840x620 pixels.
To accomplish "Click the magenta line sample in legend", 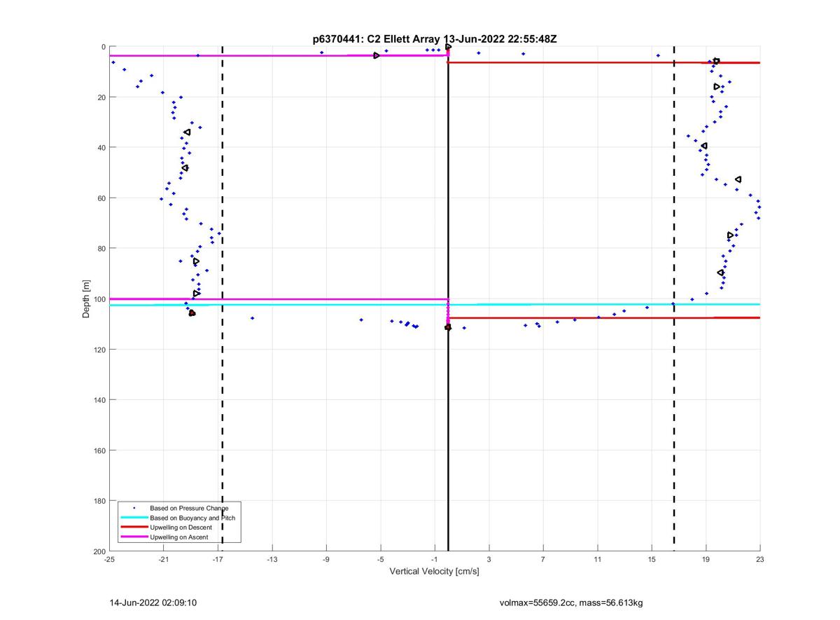I will tap(134, 537).
